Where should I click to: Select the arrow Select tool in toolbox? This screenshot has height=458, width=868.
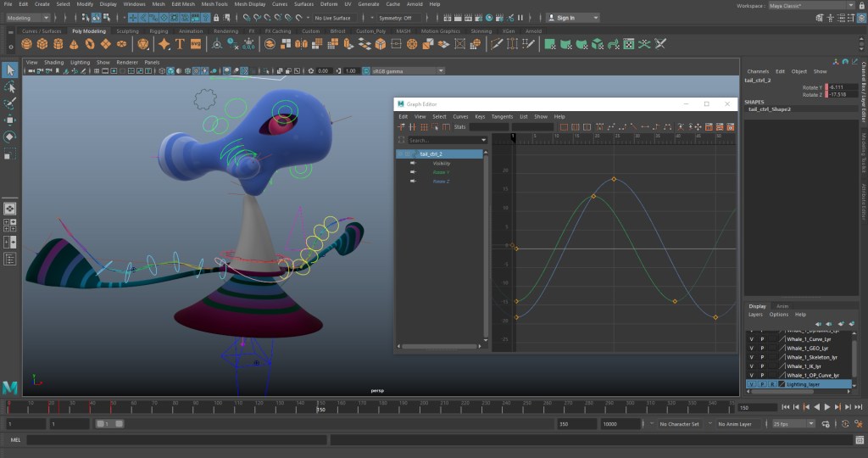pyautogui.click(x=9, y=70)
